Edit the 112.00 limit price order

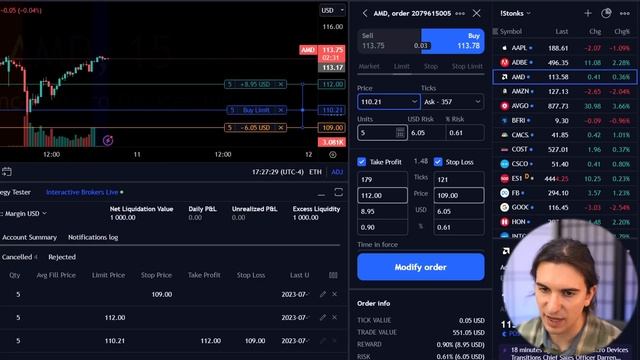pos(323,318)
